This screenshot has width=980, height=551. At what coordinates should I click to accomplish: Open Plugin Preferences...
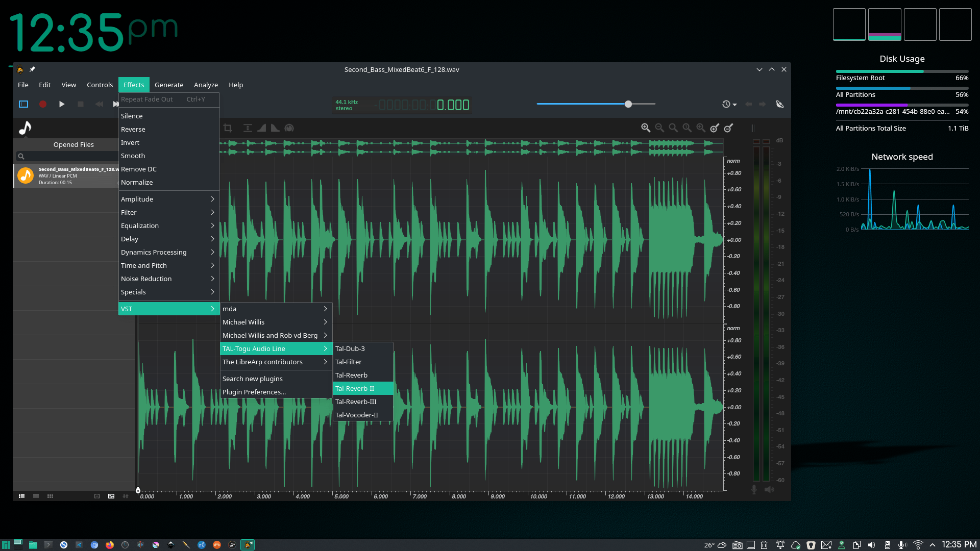click(x=254, y=392)
